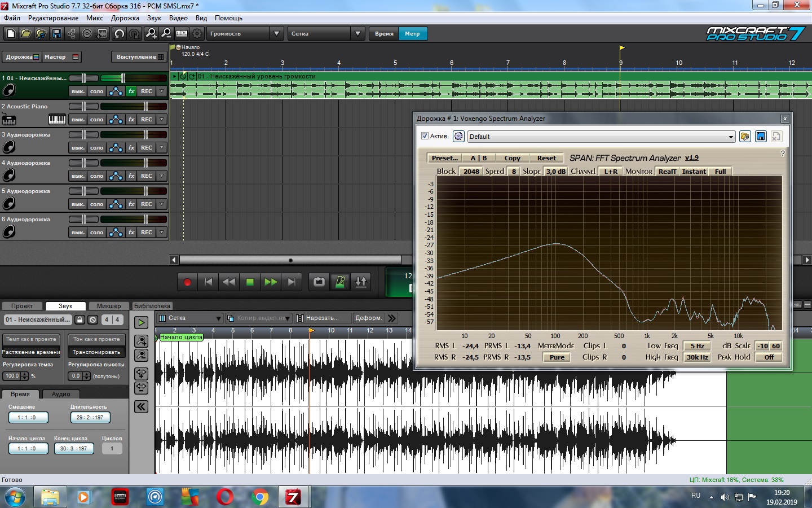The width and height of the screenshot is (812, 508).
Task: Start recording with the red record button
Action: (188, 282)
